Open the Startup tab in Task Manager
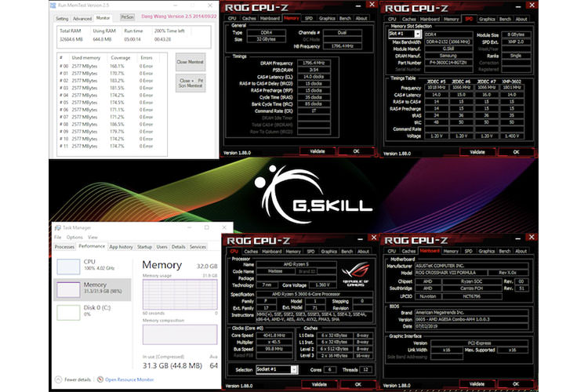Image resolution: width=588 pixels, height=392 pixels. pos(144,247)
